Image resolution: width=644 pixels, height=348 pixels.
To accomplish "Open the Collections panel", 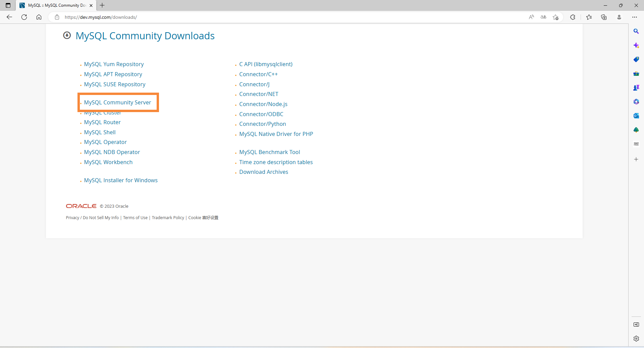I will (604, 17).
